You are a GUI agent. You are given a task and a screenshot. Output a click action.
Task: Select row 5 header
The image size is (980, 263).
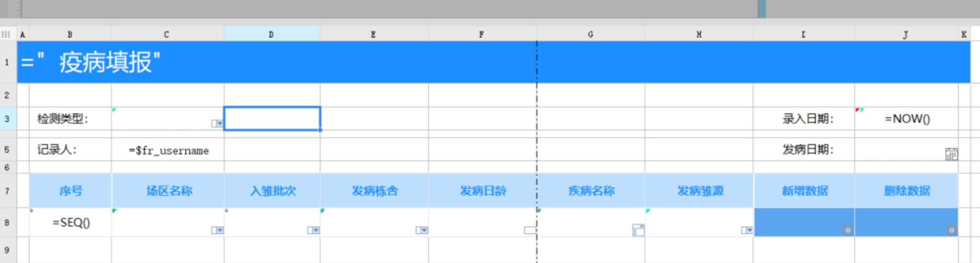point(7,150)
